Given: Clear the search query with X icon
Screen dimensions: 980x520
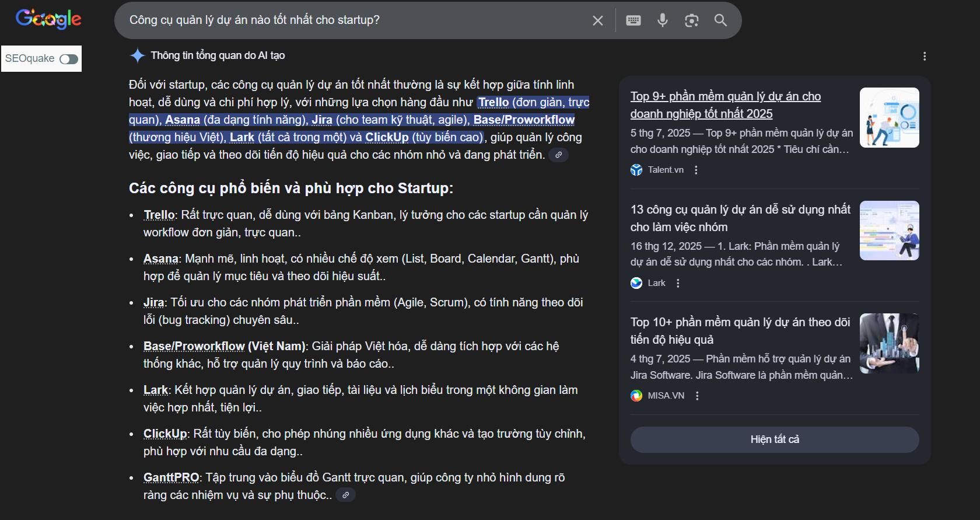Looking at the screenshot, I should [x=598, y=20].
